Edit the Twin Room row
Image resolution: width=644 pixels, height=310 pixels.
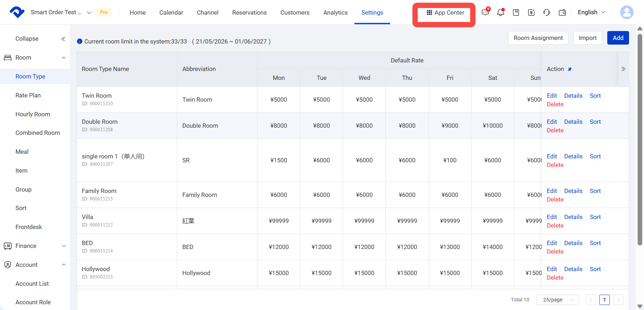[552, 96]
